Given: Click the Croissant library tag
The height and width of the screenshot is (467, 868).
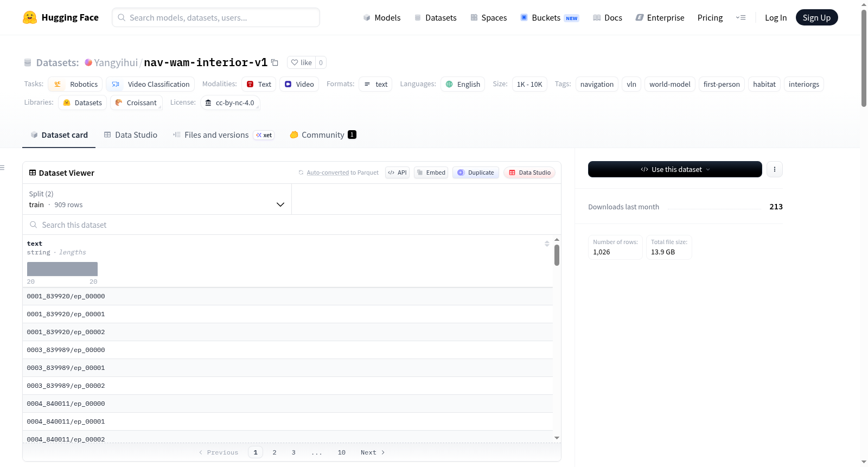Looking at the screenshot, I should 136,103.
